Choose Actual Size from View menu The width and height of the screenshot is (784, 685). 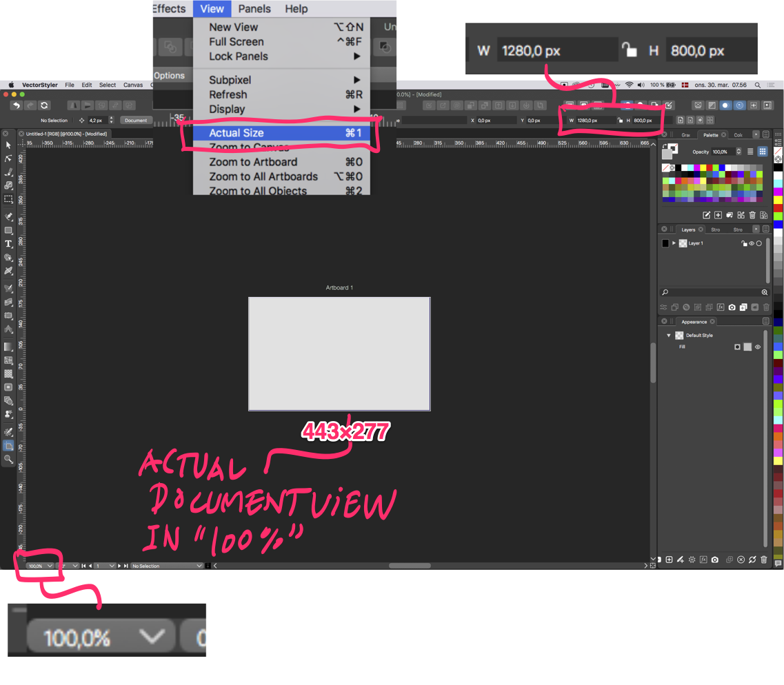237,133
